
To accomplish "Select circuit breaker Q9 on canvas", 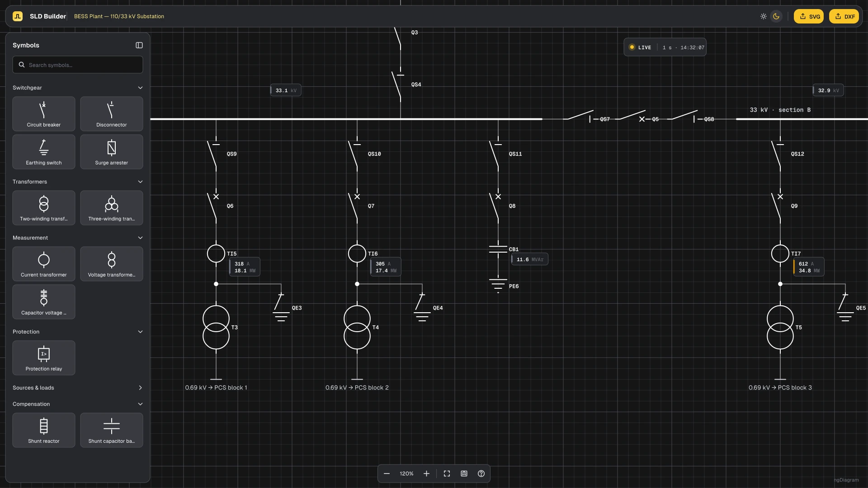I will (x=778, y=206).
